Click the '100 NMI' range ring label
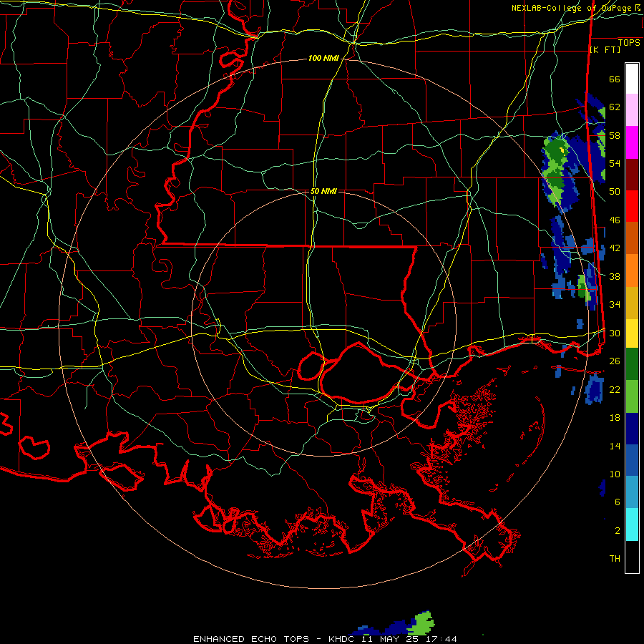Screen dimensions: 644x644 pos(323,59)
